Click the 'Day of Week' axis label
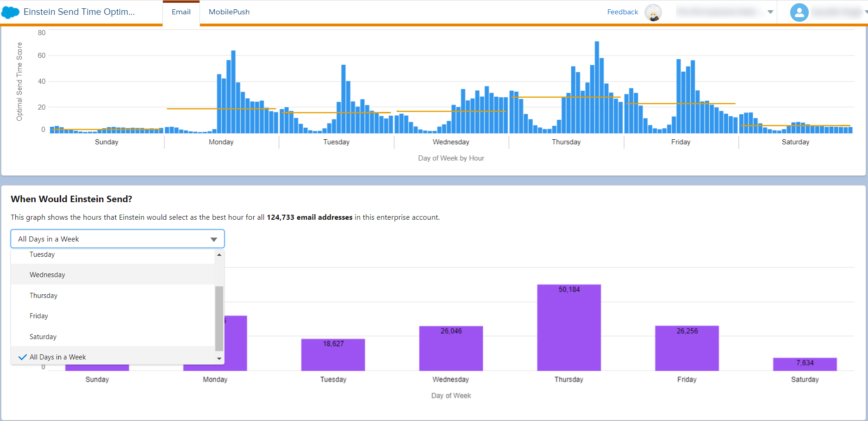Viewport: 868px width, 421px height. [451, 396]
